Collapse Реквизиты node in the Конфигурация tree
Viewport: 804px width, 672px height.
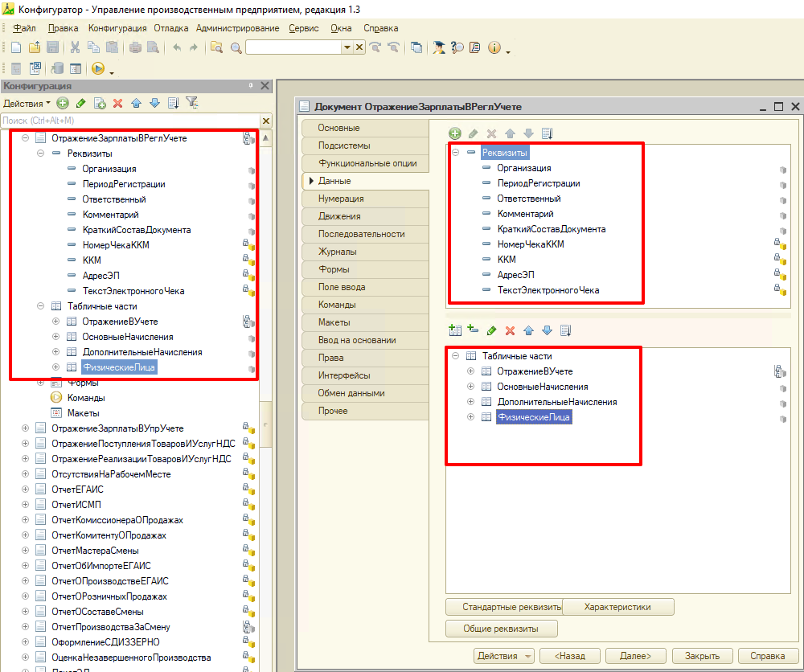(41, 154)
